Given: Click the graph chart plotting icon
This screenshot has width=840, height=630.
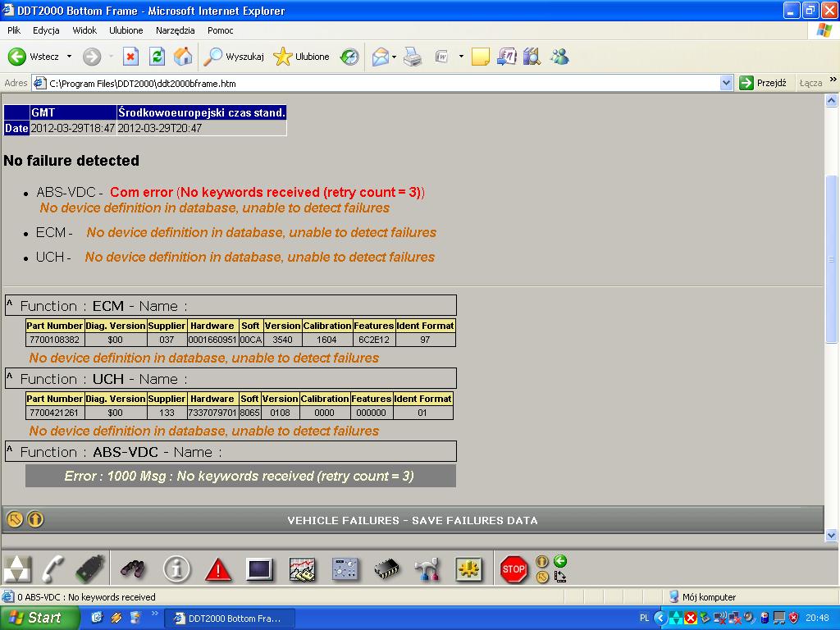Looking at the screenshot, I should click(x=302, y=569).
